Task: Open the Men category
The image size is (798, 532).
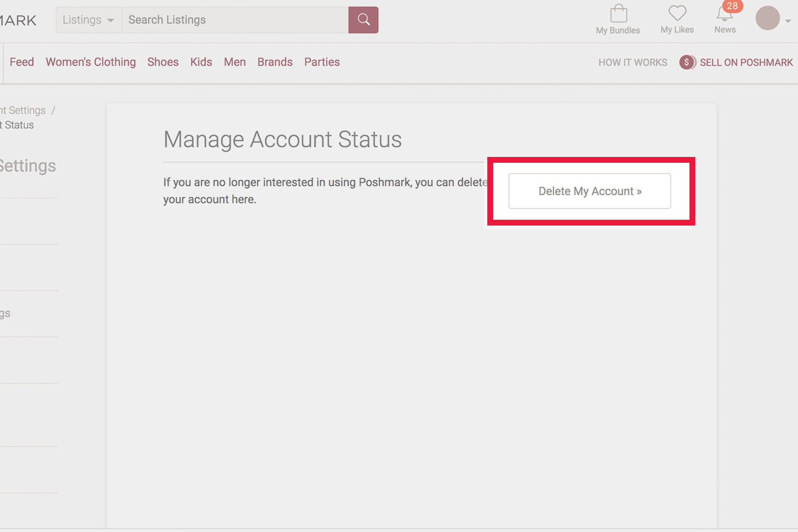Action: [x=235, y=62]
